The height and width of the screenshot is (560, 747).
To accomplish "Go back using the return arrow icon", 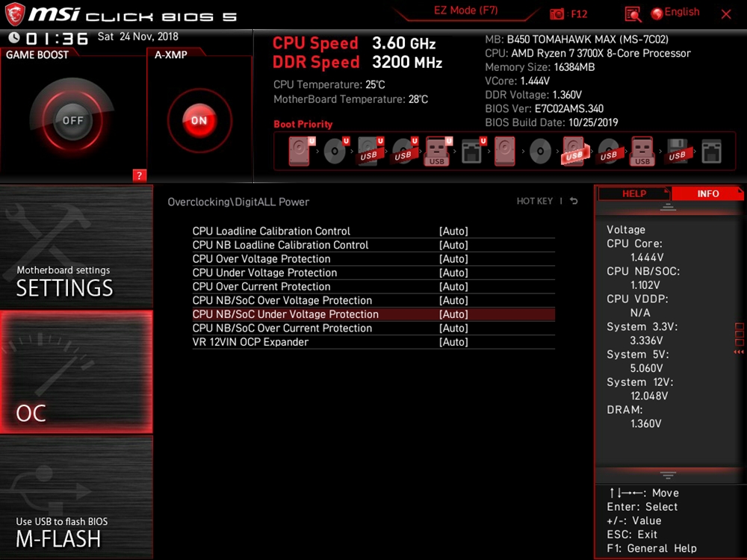I will [574, 201].
